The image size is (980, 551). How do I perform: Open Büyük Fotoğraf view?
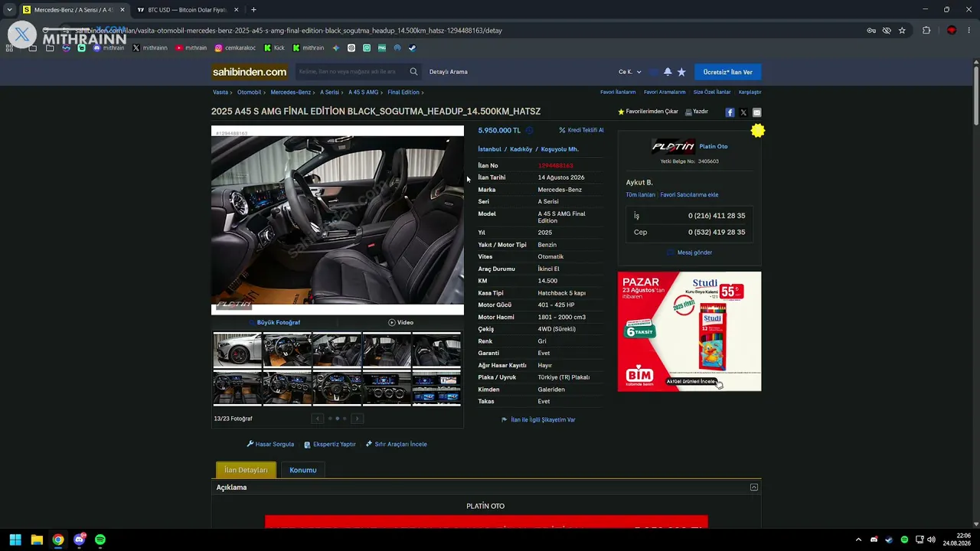274,322
